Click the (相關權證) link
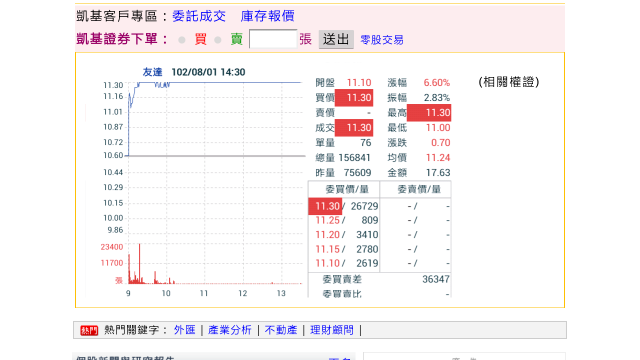Image resolution: width=640 pixels, height=360 pixels. pyautogui.click(x=509, y=82)
